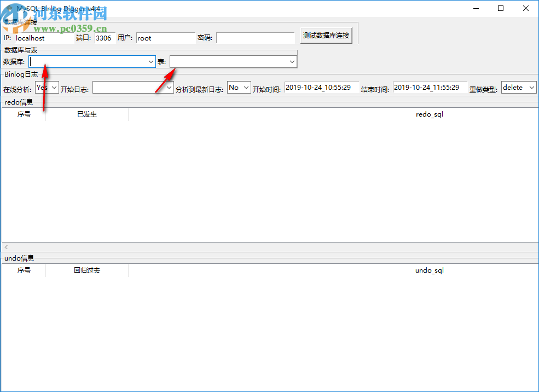Click the MySQL Binlog Digger title bar icon

coord(9,8)
